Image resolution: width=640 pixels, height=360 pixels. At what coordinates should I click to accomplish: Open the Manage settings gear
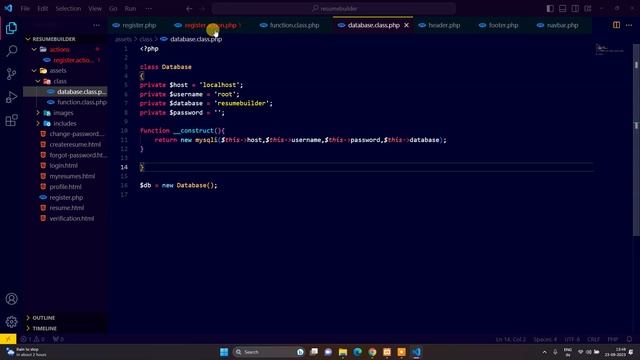(x=11, y=322)
